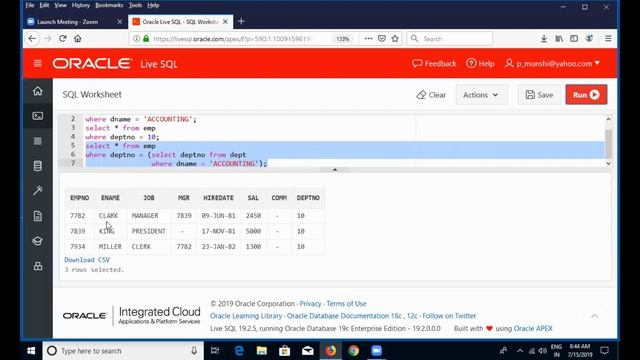Open Follow on Twitter link
Viewport: 640px width, 360px height.
[449, 316]
